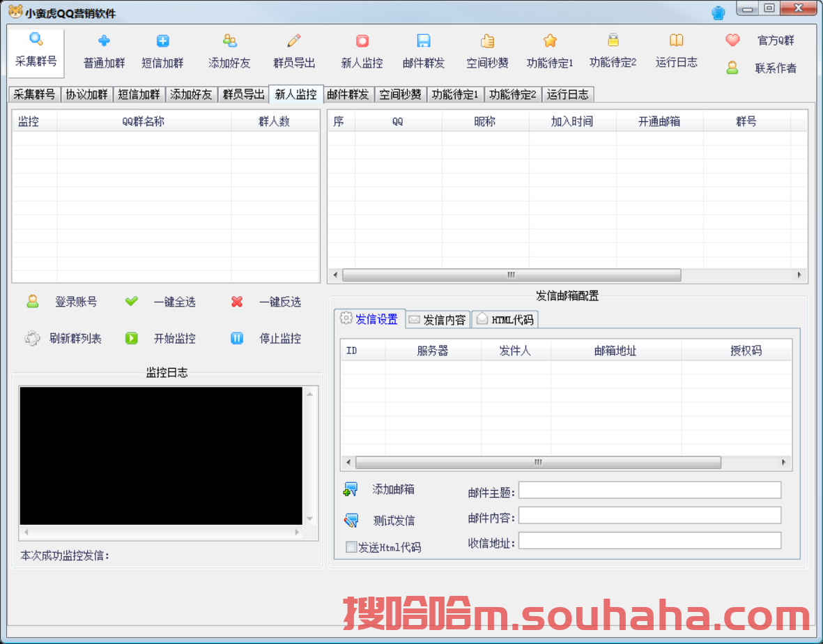Image resolution: width=823 pixels, height=644 pixels.
Task: Open the 运行日志 toolbar icon
Action: coord(675,51)
